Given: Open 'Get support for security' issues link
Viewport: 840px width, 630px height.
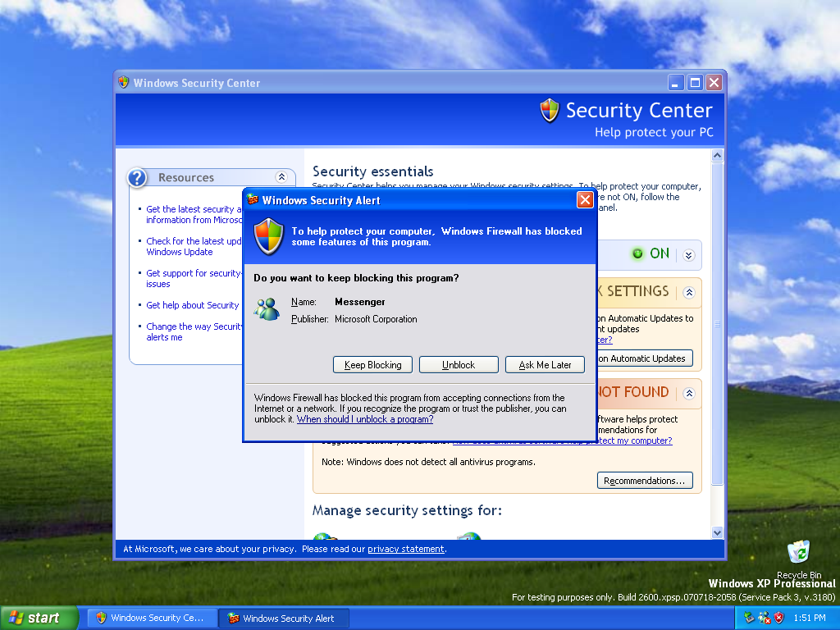Looking at the screenshot, I should 194,279.
